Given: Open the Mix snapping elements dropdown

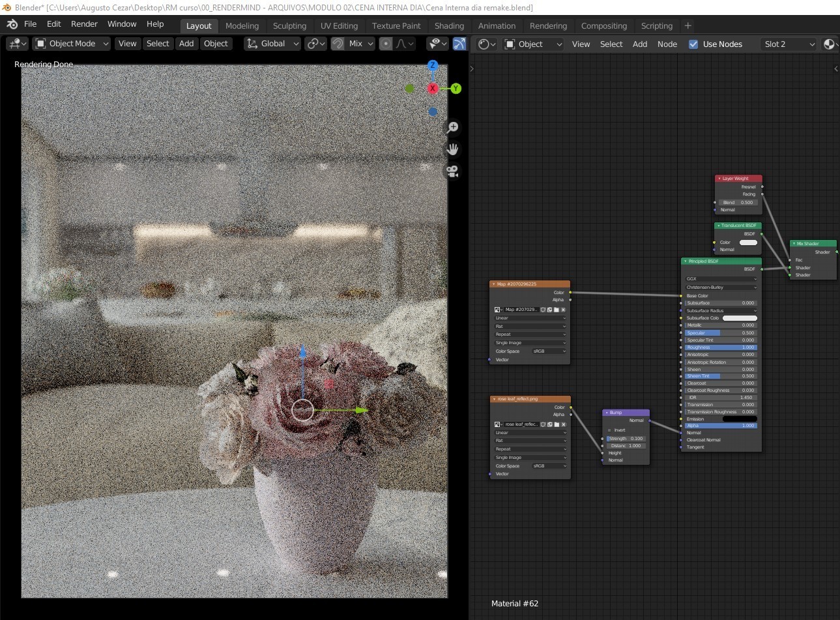Looking at the screenshot, I should pyautogui.click(x=360, y=44).
